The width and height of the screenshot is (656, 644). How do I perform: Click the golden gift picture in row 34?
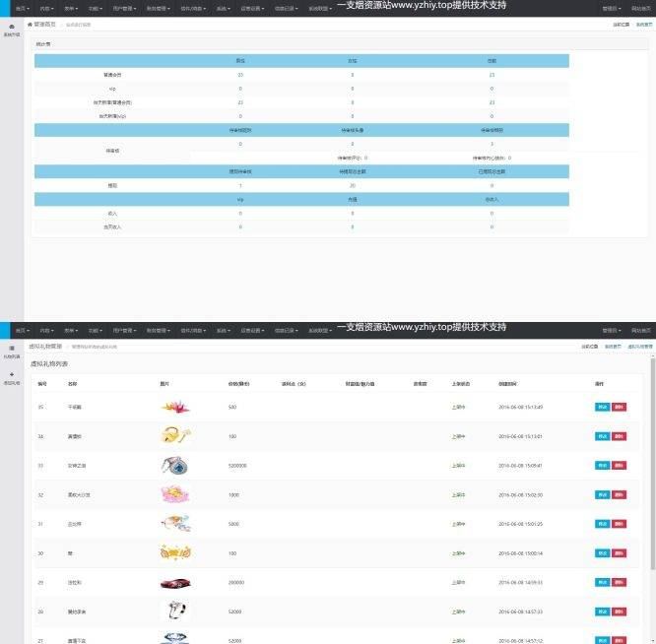tap(174, 436)
